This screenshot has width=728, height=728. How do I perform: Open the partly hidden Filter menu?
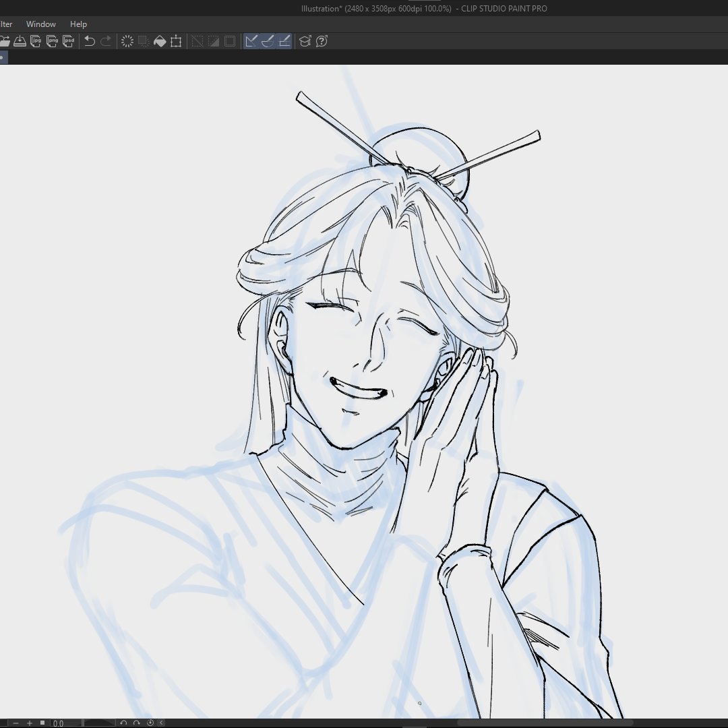pyautogui.click(x=6, y=24)
